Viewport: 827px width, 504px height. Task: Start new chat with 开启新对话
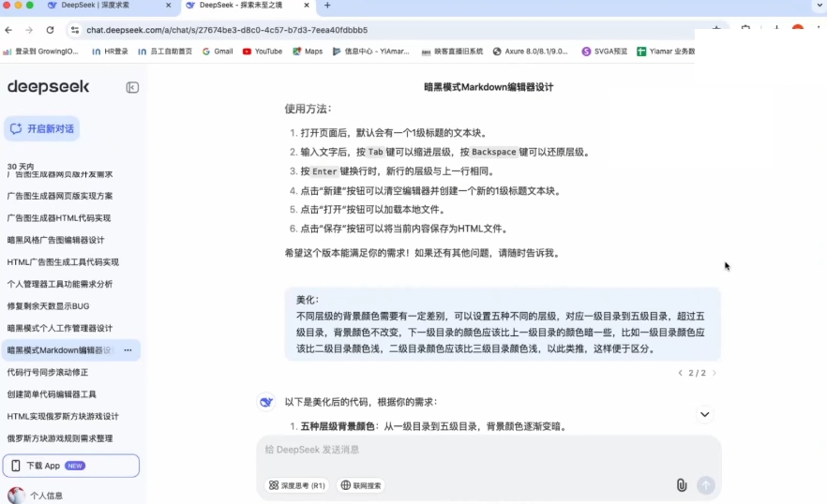(42, 128)
